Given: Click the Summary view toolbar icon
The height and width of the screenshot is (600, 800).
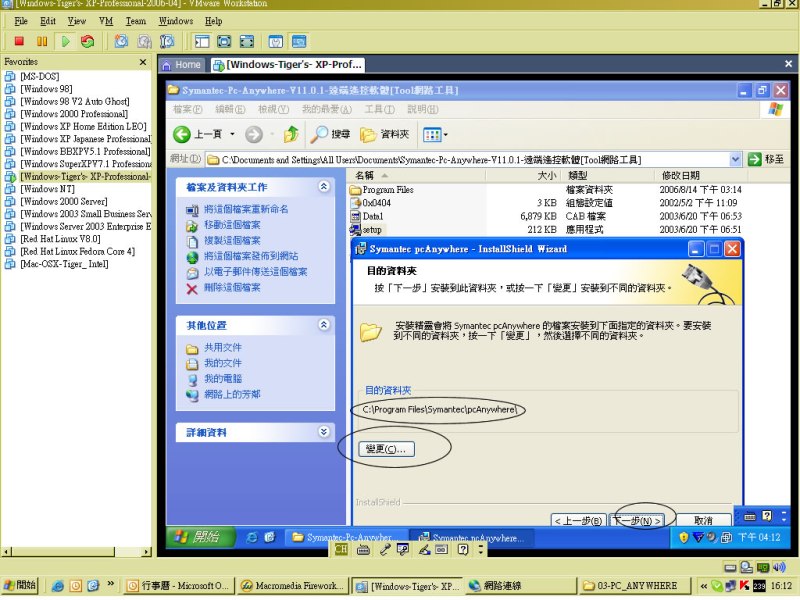Looking at the screenshot, I should pyautogui.click(x=276, y=41).
